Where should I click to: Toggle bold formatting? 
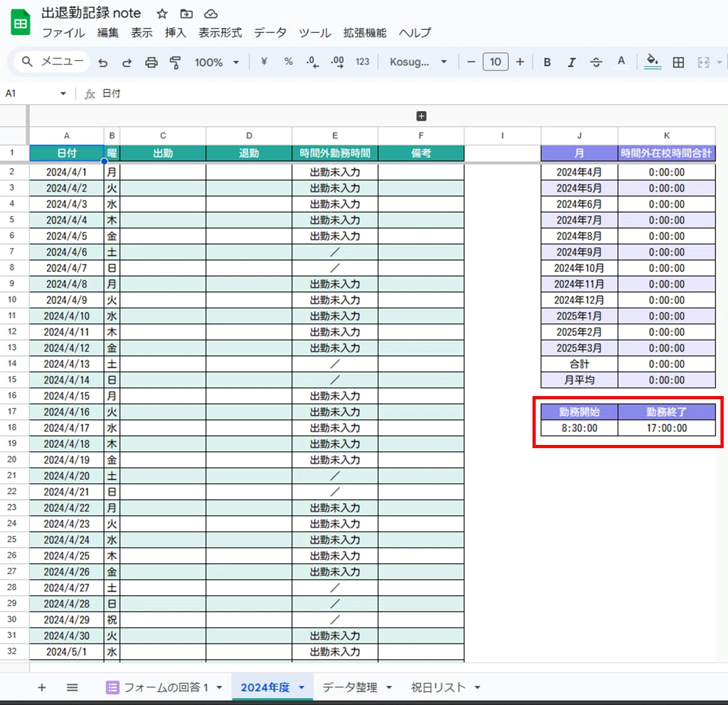[x=548, y=62]
